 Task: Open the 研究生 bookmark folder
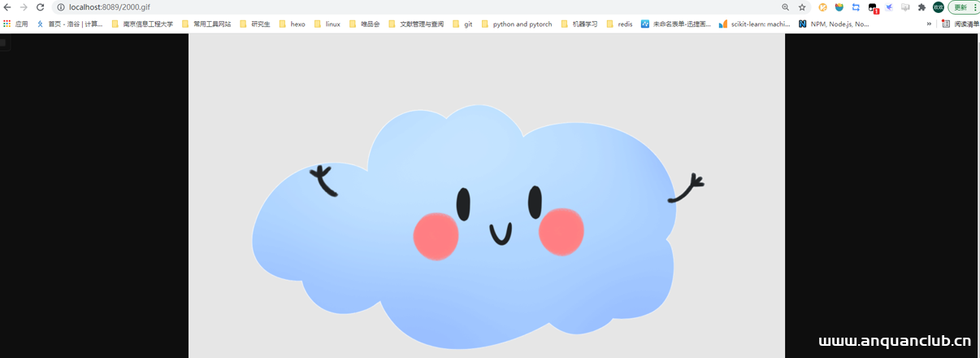click(x=254, y=24)
